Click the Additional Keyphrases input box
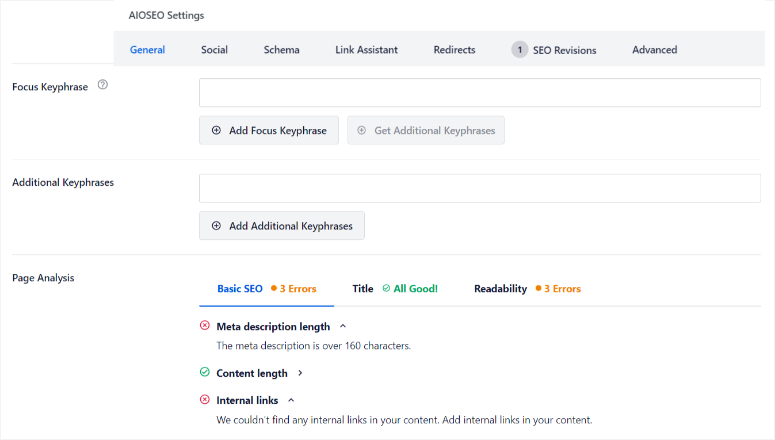 [480, 189]
